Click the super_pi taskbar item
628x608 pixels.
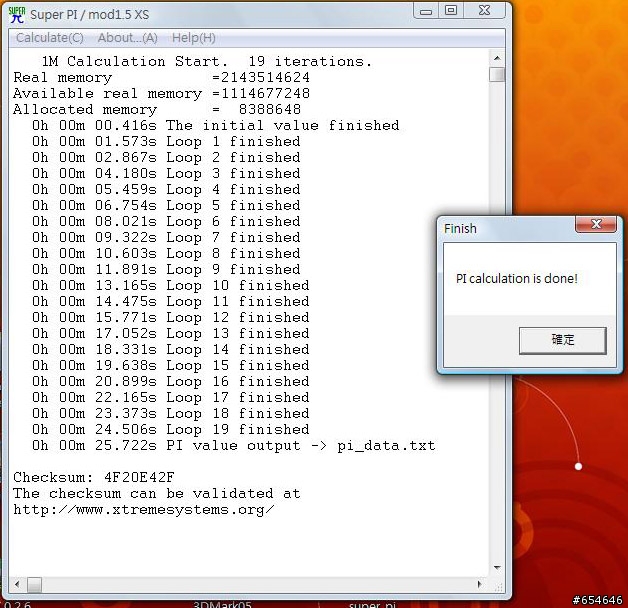[372, 604]
